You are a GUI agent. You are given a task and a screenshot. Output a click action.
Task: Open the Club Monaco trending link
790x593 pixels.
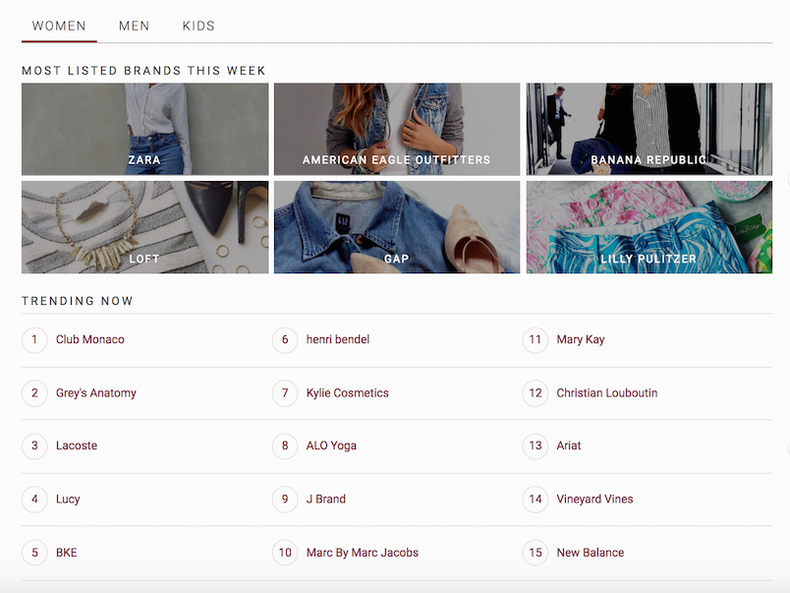coord(90,340)
